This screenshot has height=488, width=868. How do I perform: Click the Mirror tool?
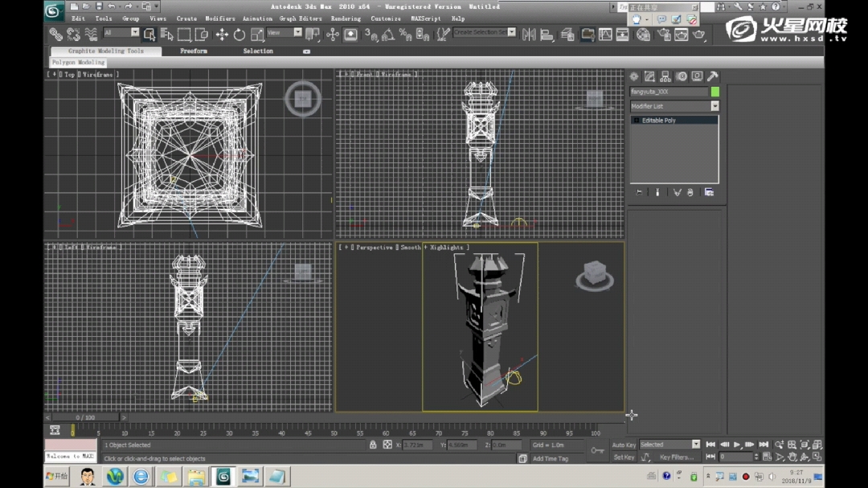pos(529,35)
